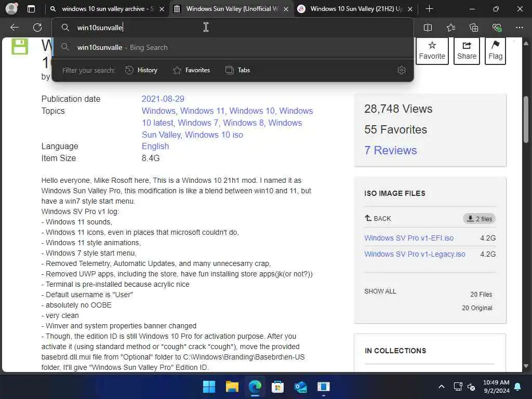Open the blue window app on taskbar

[323, 387]
